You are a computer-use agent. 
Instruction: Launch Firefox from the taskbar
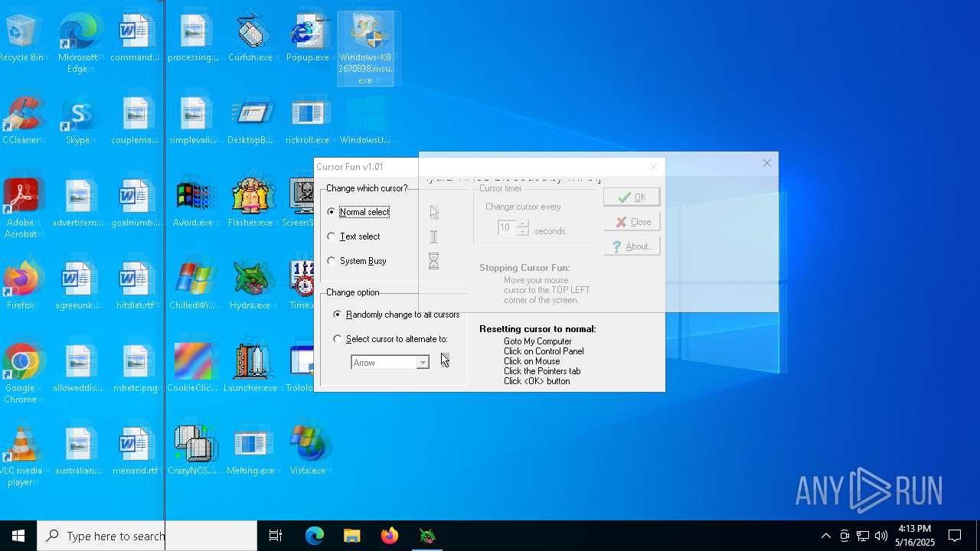[390, 536]
